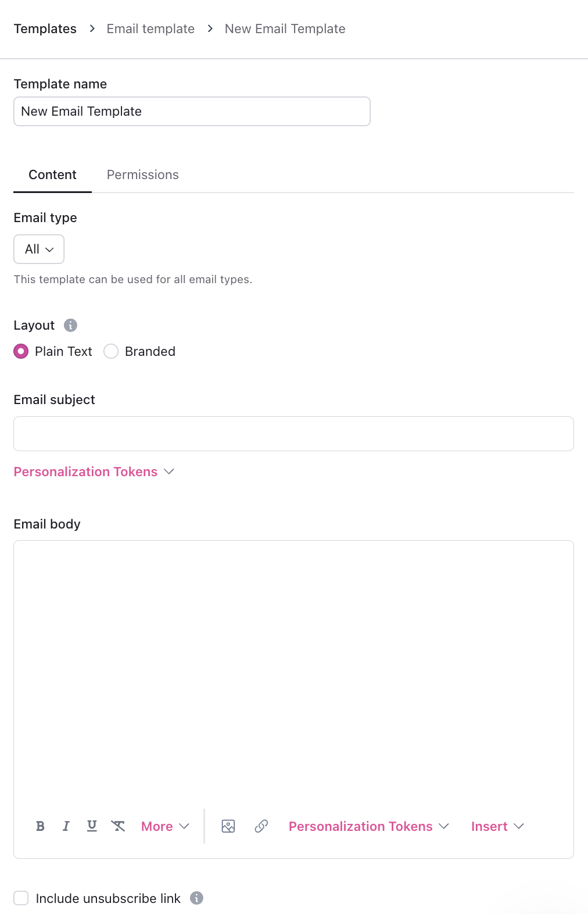Select Branded layout option
This screenshot has height=914, width=588.
point(111,351)
